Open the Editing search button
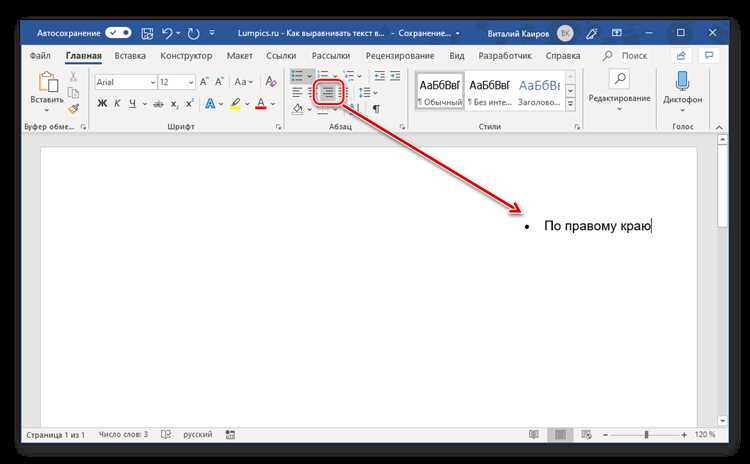This screenshot has height=464, width=750. click(620, 79)
